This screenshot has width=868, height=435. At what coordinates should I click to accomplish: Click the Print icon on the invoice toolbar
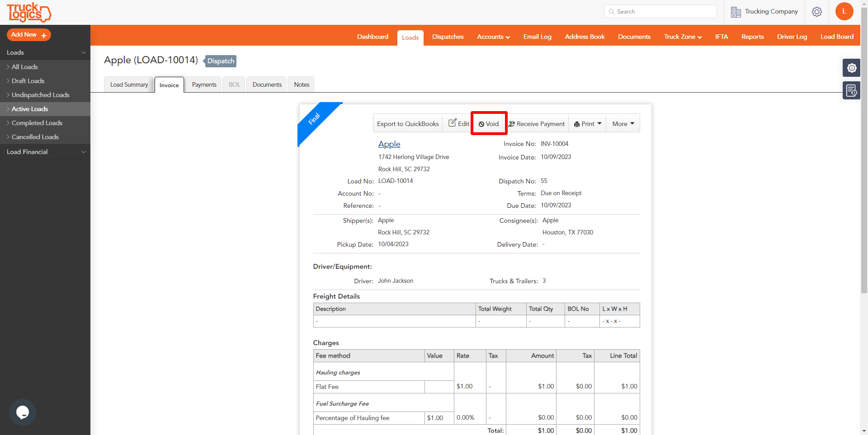coord(576,123)
